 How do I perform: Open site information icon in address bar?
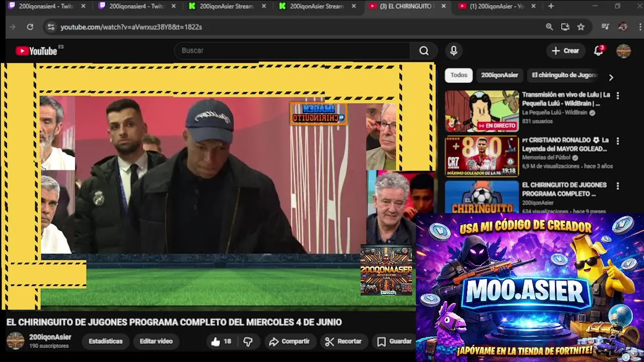tap(50, 27)
